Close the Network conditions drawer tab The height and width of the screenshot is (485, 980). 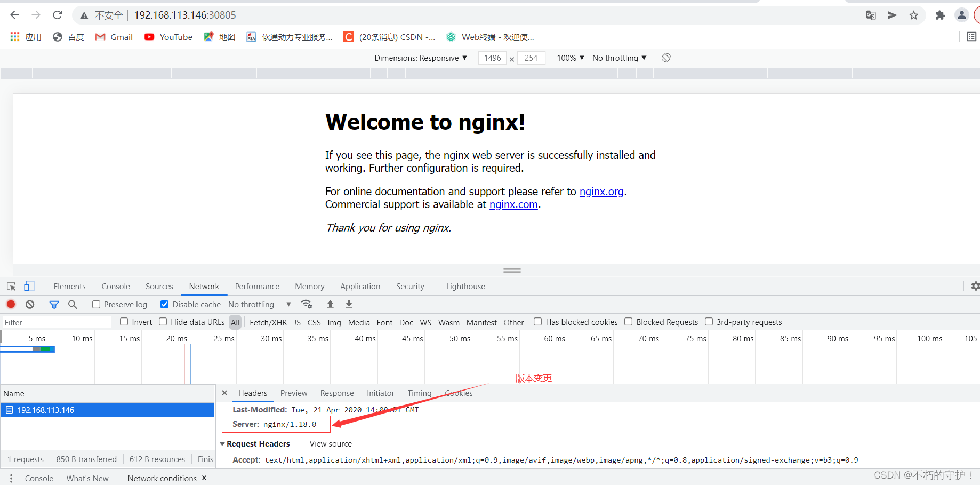click(204, 478)
